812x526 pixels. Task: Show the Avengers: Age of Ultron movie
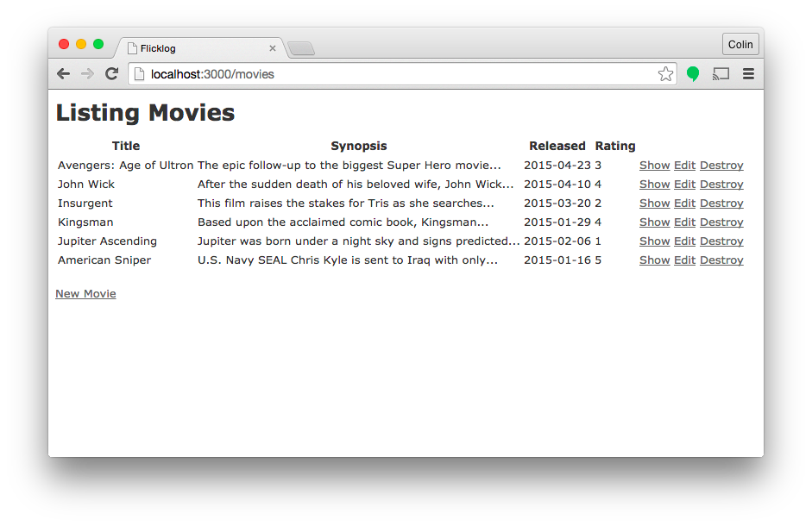coord(655,166)
